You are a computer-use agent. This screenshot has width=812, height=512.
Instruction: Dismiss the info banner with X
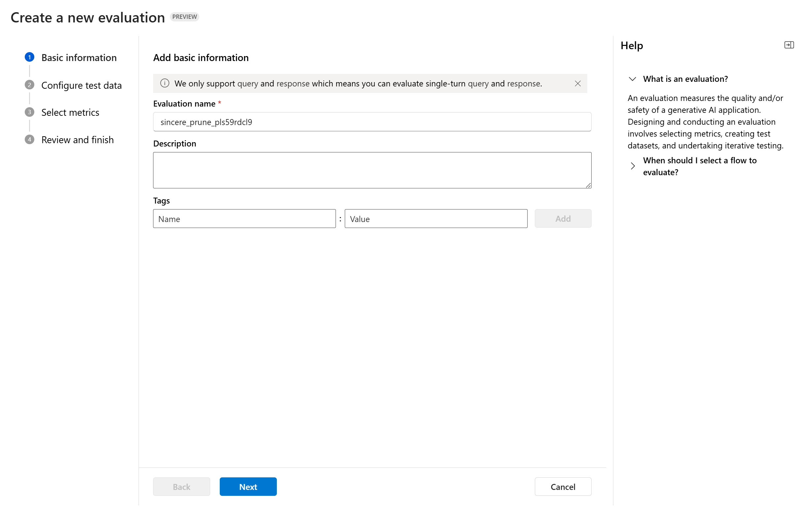click(x=577, y=83)
